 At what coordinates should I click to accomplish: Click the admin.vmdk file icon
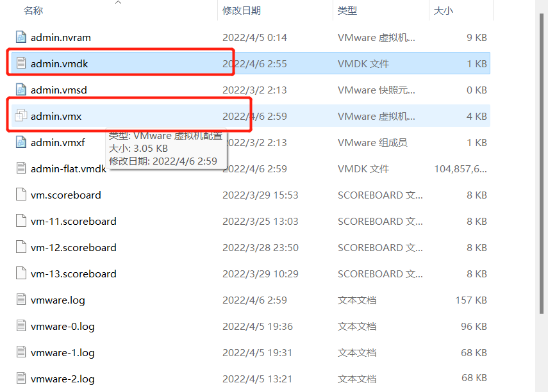point(20,63)
